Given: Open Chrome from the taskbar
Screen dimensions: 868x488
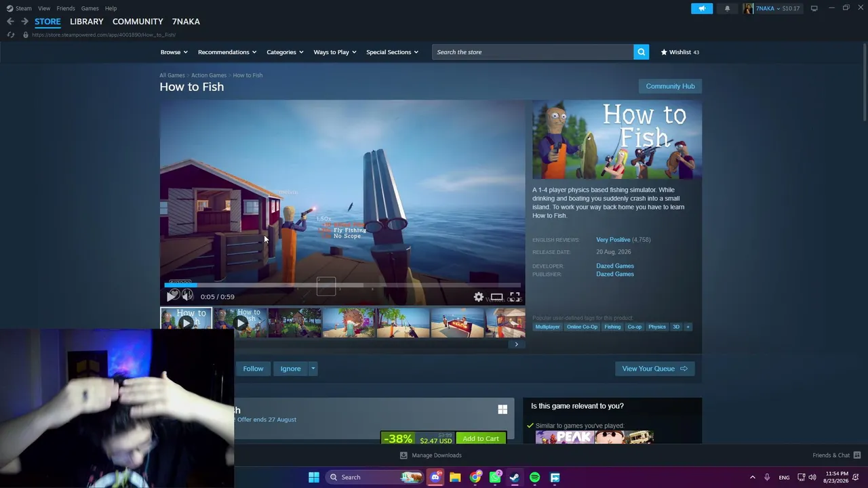Looking at the screenshot, I should click(x=475, y=477).
